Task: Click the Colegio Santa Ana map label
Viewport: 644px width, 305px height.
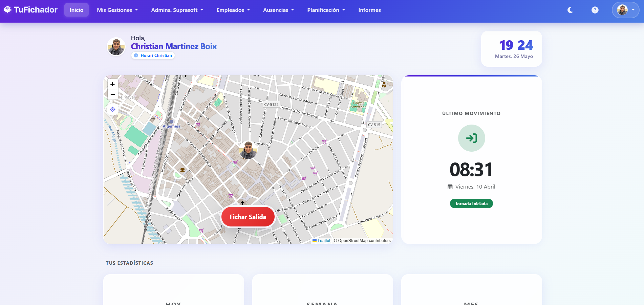Action: tap(359, 105)
